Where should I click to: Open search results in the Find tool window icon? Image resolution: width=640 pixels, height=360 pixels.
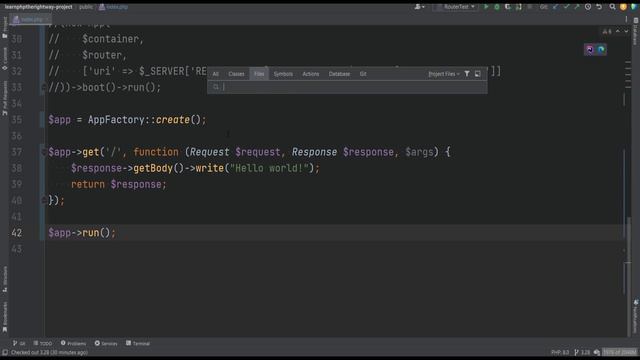[478, 74]
